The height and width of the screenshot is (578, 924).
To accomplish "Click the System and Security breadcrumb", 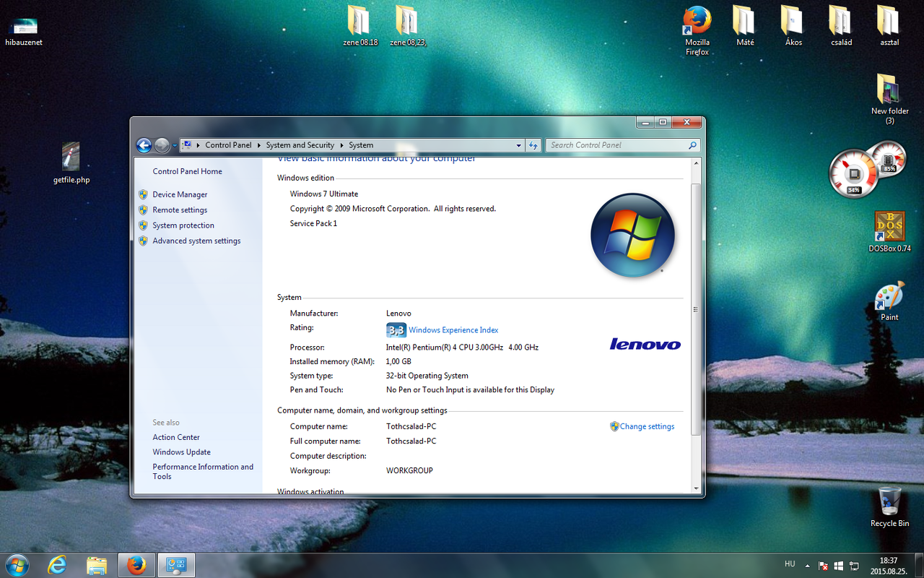I will pyautogui.click(x=300, y=145).
